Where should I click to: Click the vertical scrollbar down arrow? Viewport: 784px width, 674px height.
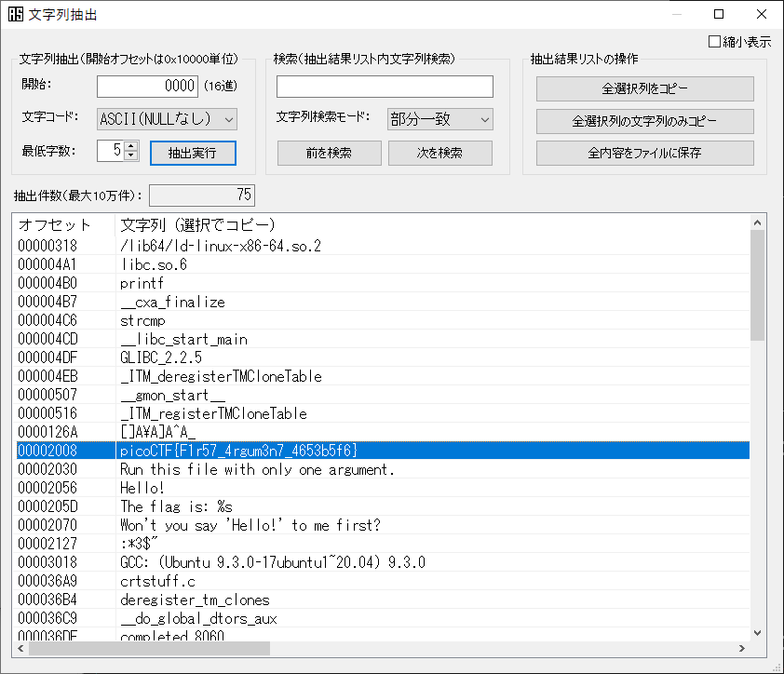tap(758, 633)
